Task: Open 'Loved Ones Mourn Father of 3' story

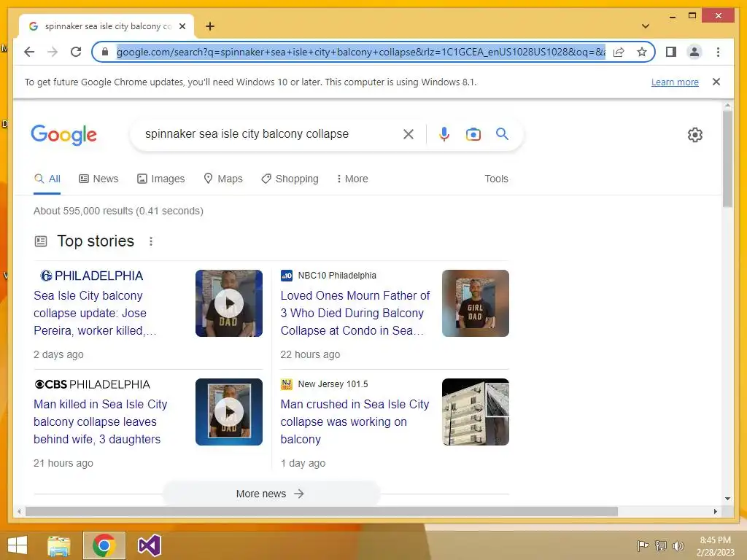Action: 355,313
